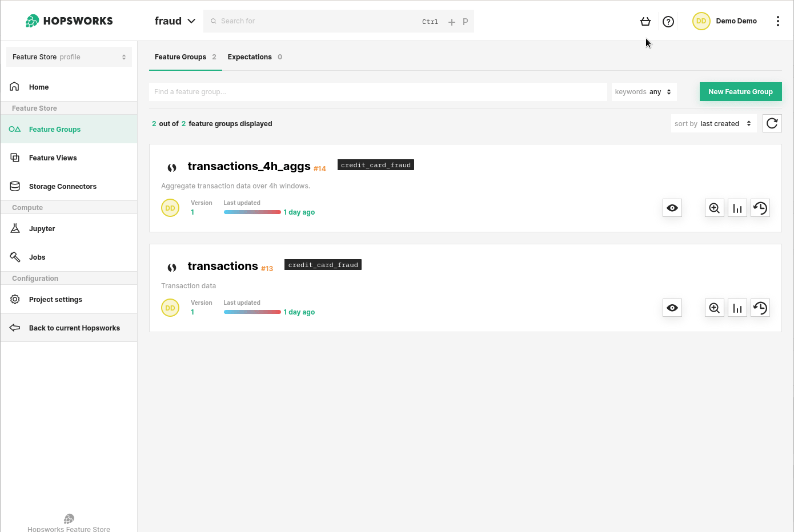Screen dimensions: 794x532
Task: Click the Demo Demo avatar badge
Action: 701,21
